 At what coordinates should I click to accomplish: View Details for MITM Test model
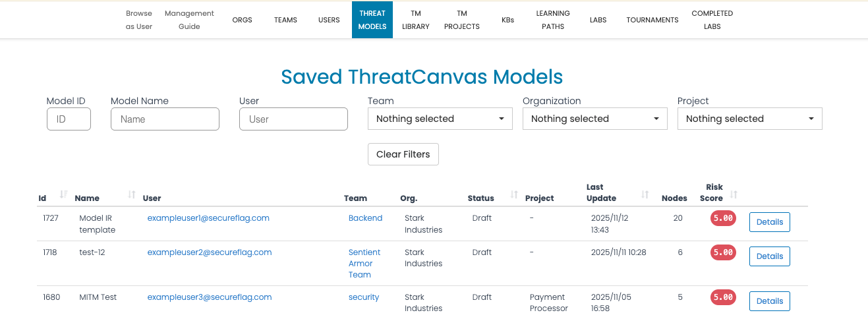pyautogui.click(x=769, y=301)
